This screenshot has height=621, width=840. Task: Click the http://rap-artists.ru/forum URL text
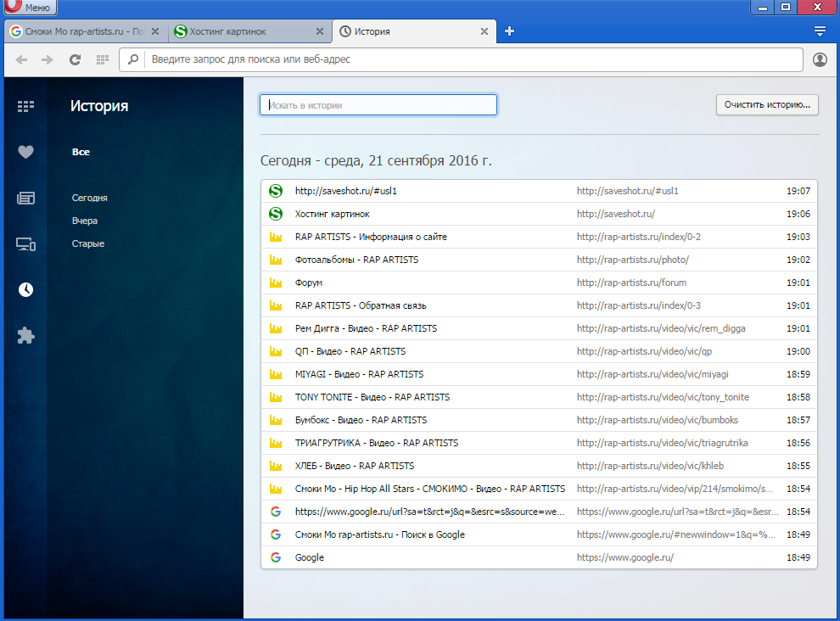click(x=631, y=283)
